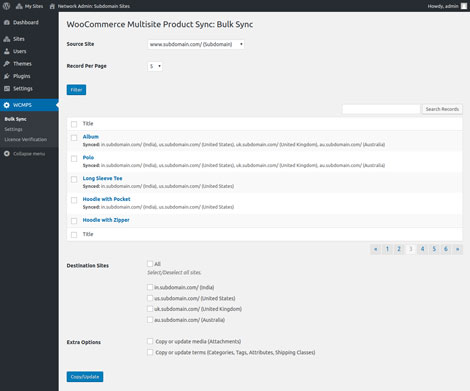Open Licence Verification submenu item

pos(26,139)
